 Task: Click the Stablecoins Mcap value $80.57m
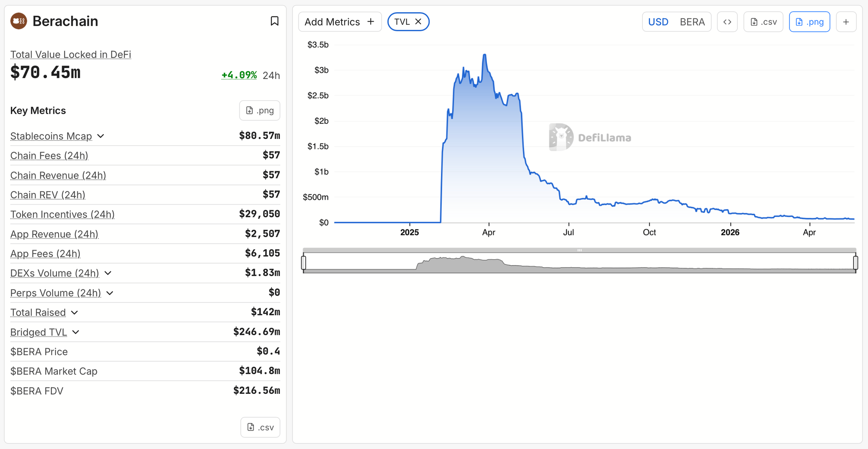click(x=260, y=135)
